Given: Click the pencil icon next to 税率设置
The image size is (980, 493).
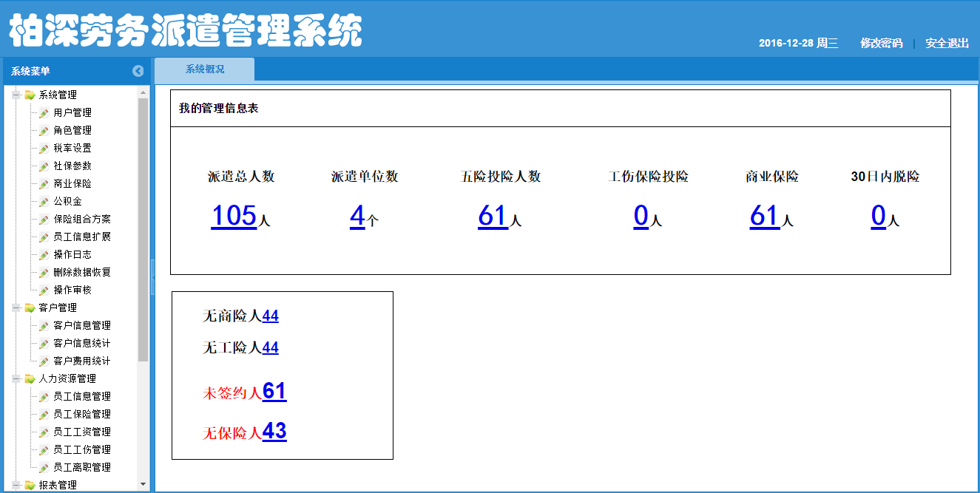Looking at the screenshot, I should pyautogui.click(x=44, y=149).
